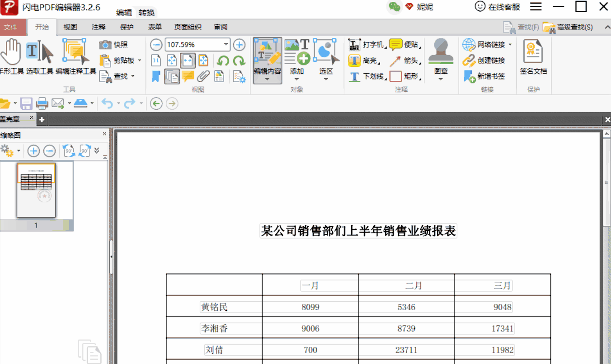This screenshot has height=364, width=611.
Task: Close the 盖完章 document tab
Action: (32, 118)
